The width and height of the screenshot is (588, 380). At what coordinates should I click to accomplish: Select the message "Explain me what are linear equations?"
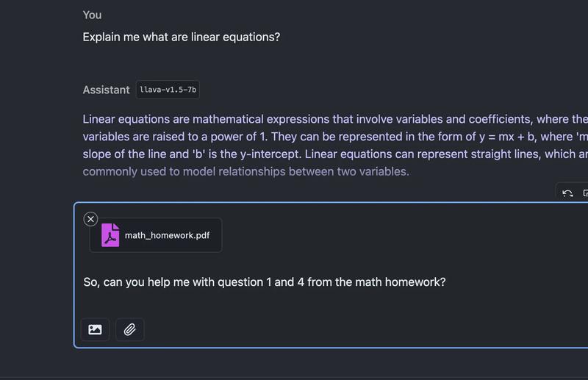[182, 37]
